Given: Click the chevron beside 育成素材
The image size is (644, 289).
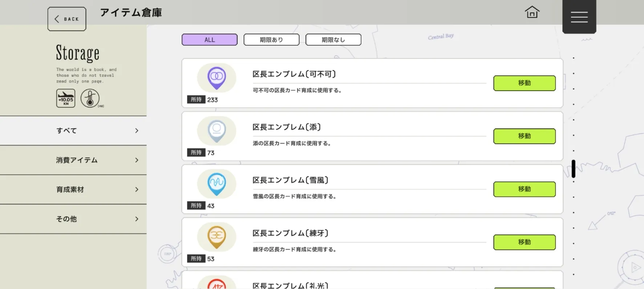Looking at the screenshot, I should (x=137, y=189).
